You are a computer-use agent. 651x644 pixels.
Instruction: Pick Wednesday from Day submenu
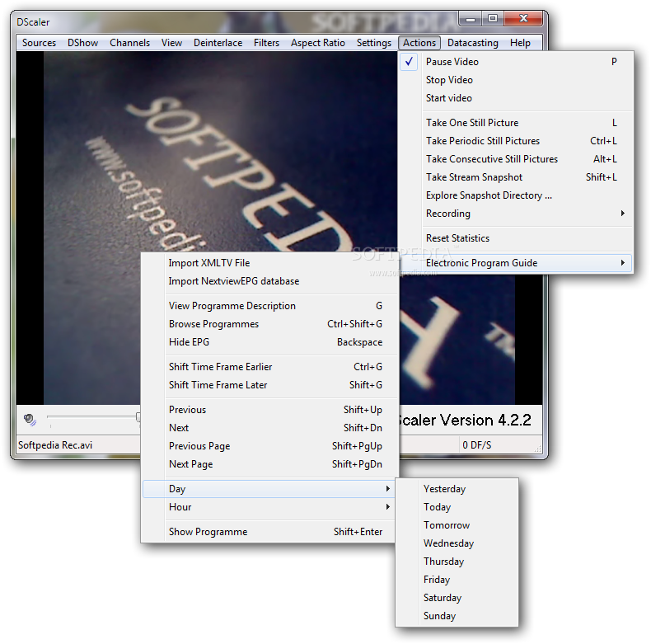pos(457,543)
